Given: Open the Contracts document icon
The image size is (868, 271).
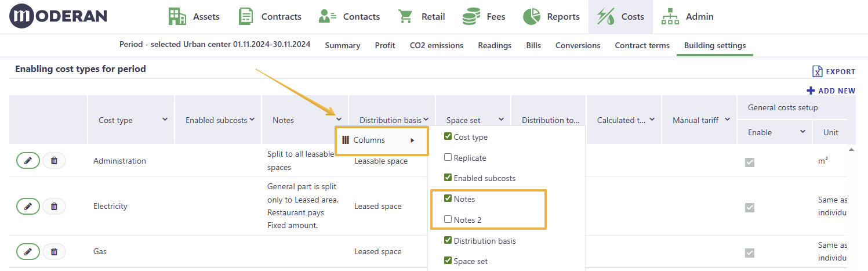Looking at the screenshot, I should pos(246,16).
